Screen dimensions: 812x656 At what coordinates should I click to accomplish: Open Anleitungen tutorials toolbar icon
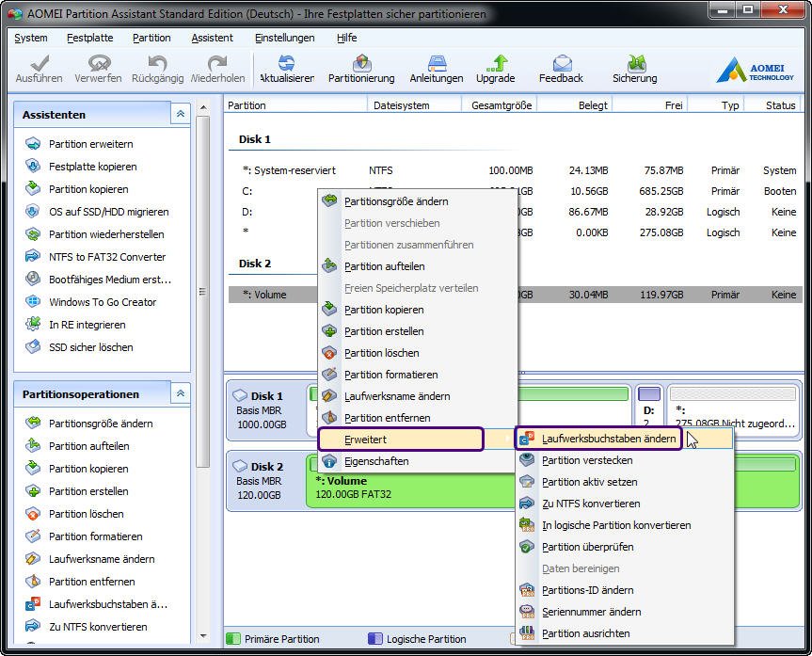[x=437, y=64]
